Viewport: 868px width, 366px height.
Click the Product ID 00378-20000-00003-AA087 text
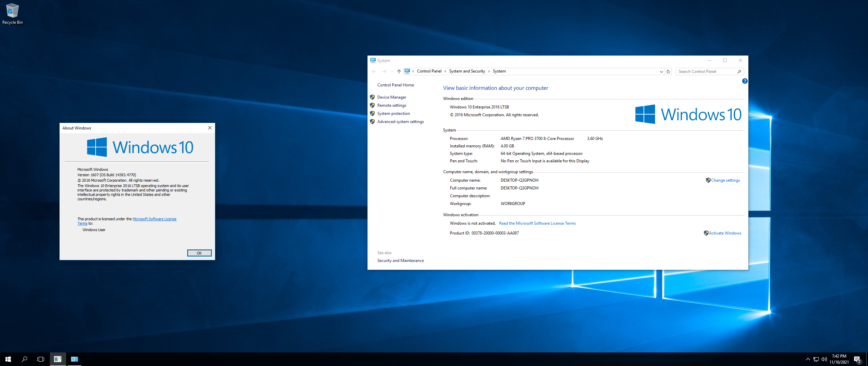coord(484,233)
